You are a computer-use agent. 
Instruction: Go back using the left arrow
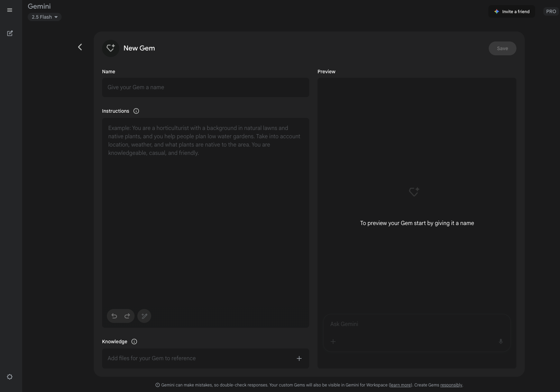point(80,47)
